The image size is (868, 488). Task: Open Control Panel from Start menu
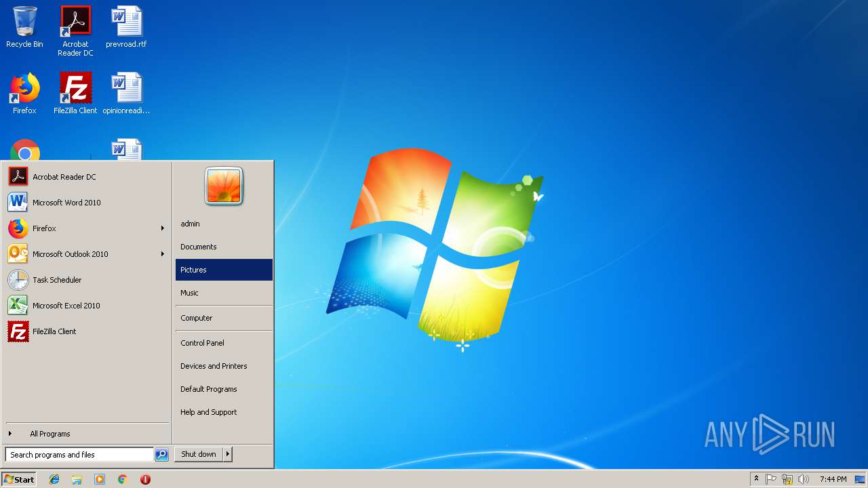(x=224, y=343)
